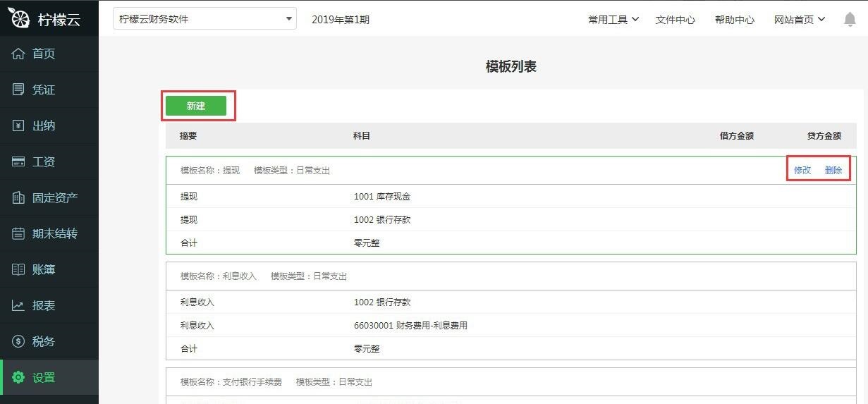The image size is (868, 404).
Task: Select the 模板名称：支付银行手续费 header row
Action: tap(511, 382)
